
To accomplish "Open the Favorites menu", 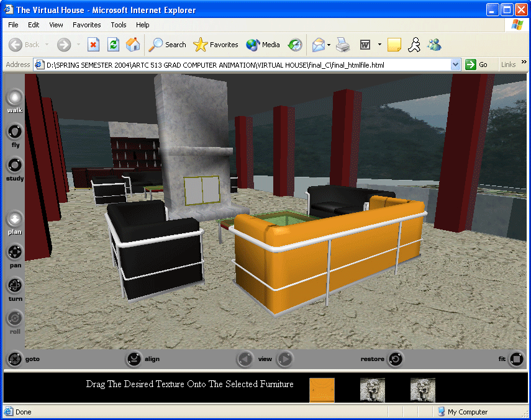I will click(86, 25).
